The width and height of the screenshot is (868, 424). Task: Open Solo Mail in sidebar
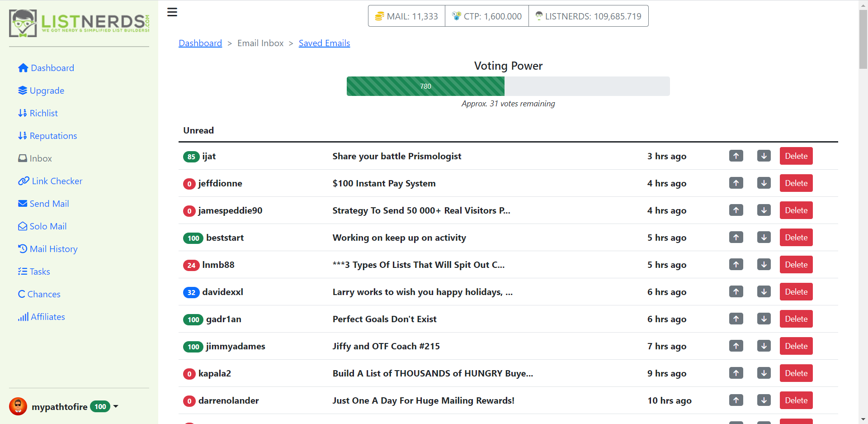tap(42, 226)
